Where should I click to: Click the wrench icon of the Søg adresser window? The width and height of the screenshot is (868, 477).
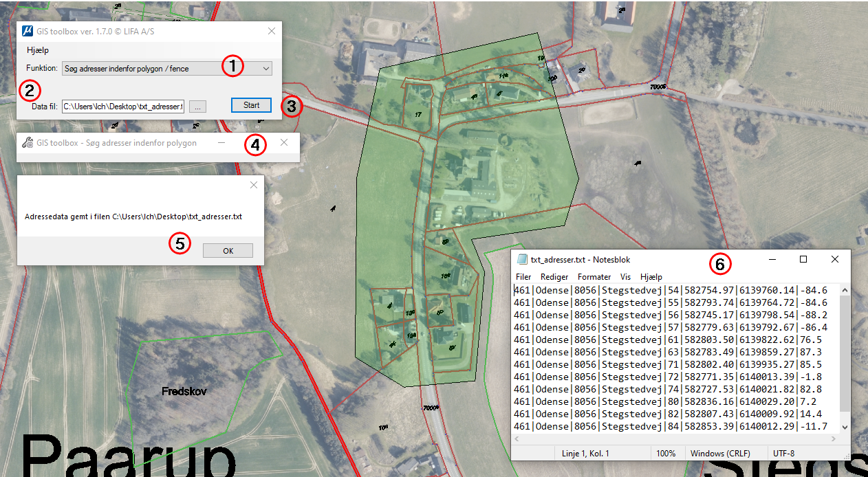tap(28, 143)
